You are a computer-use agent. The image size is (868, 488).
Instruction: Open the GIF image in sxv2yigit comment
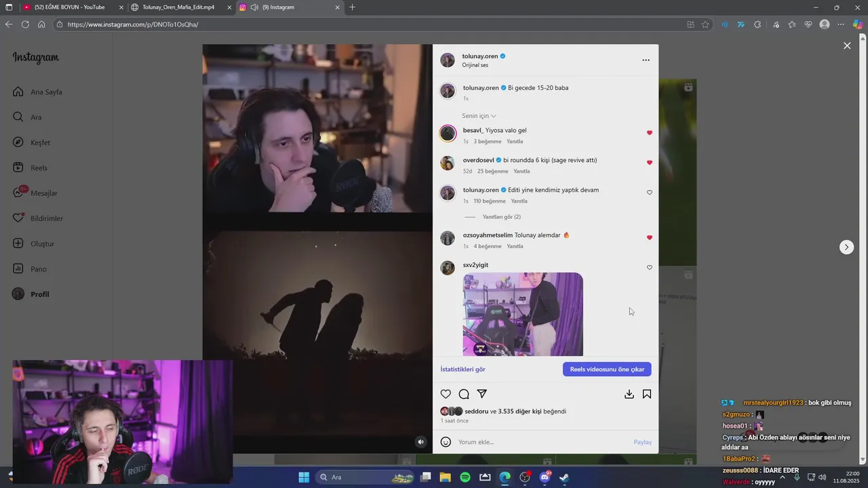click(523, 314)
